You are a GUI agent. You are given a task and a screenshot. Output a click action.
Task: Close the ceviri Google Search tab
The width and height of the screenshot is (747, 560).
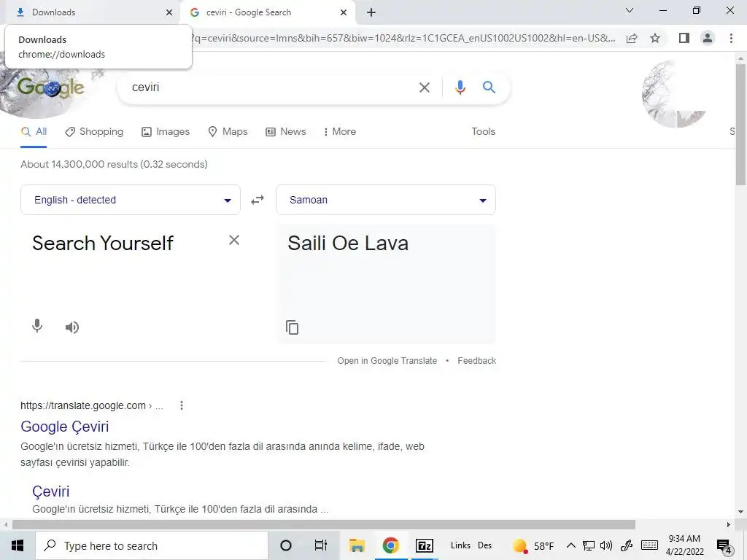pos(344,12)
